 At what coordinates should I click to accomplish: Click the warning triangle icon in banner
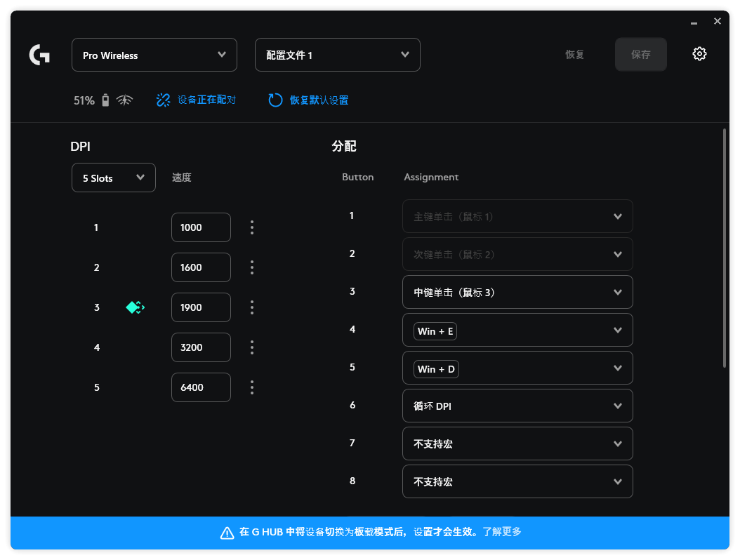click(x=227, y=533)
